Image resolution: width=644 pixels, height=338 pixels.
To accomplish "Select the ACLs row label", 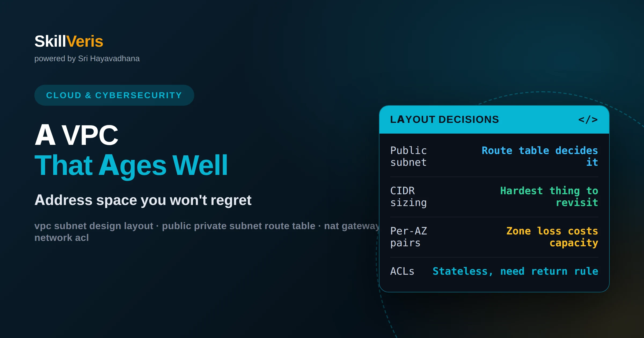I will pyautogui.click(x=402, y=271).
